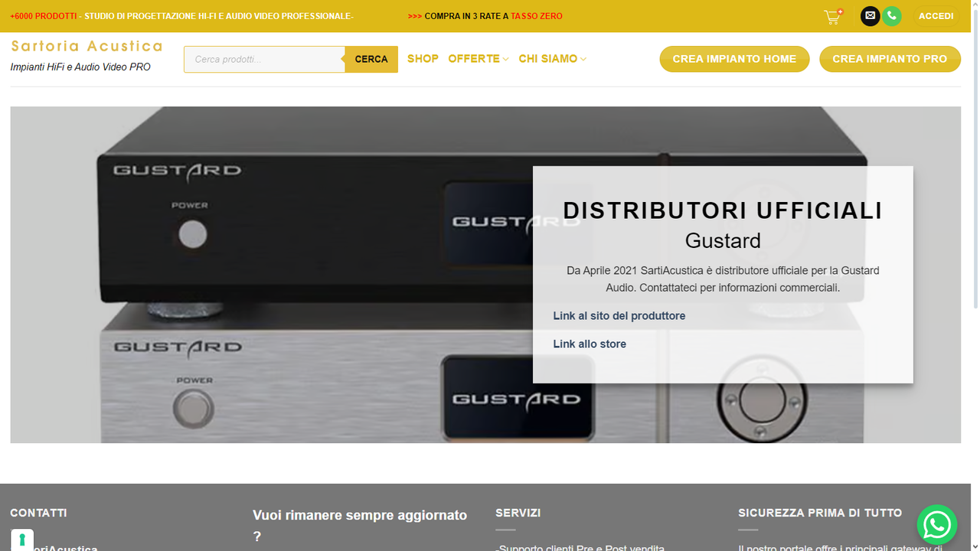Expand the CHI SIAMO dropdown menu
980x551 pixels.
[553, 59]
